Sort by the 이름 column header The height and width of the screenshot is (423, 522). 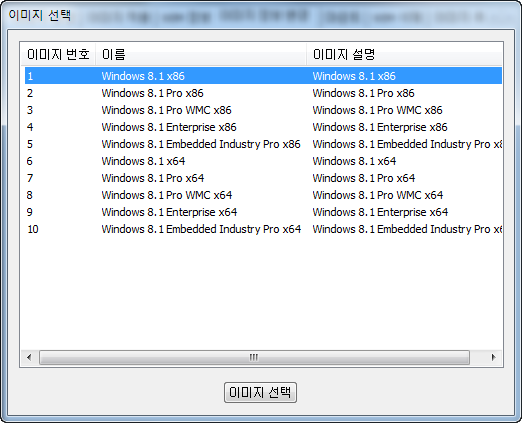[x=201, y=54]
